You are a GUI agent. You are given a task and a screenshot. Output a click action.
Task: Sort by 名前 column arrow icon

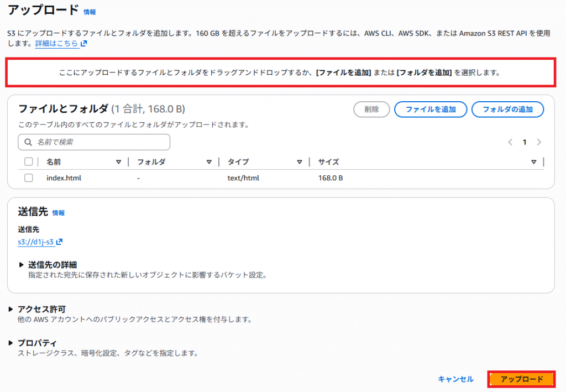[118, 162]
